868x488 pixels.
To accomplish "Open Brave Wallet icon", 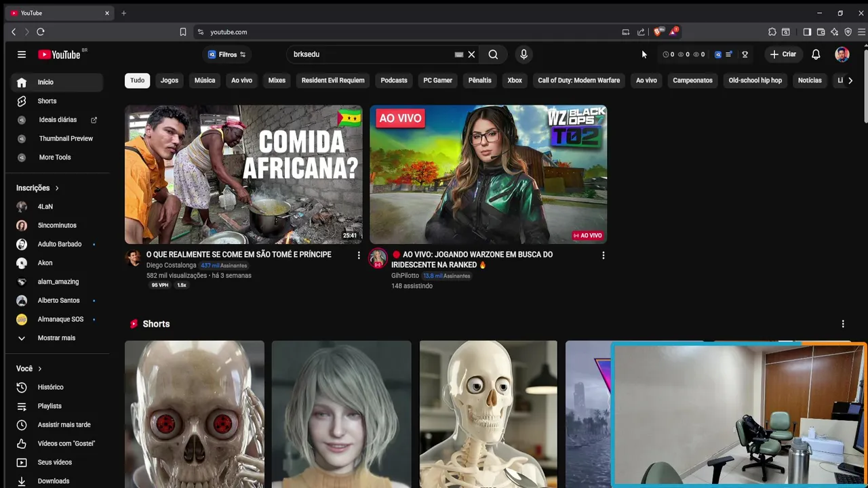I will (x=821, y=32).
